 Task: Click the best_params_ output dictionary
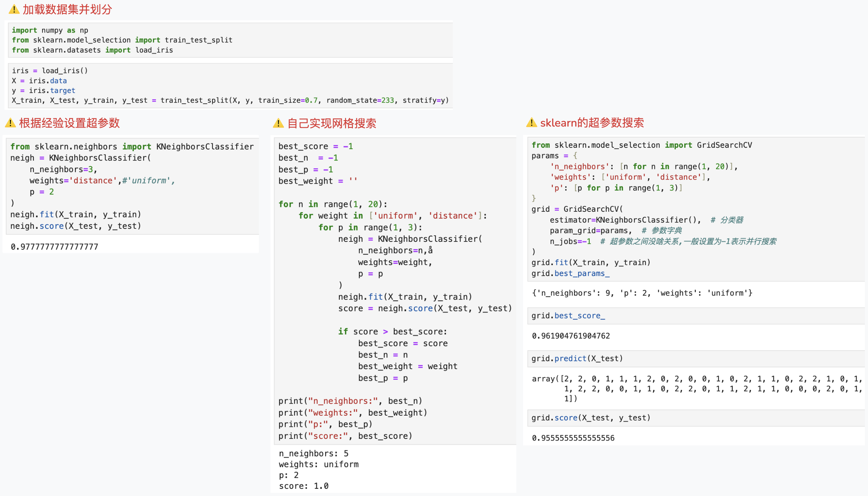click(x=642, y=293)
